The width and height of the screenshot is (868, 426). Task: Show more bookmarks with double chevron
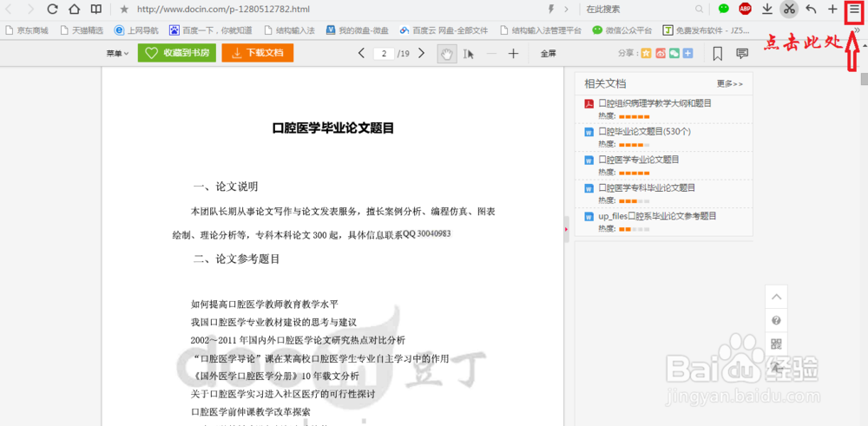point(857,30)
